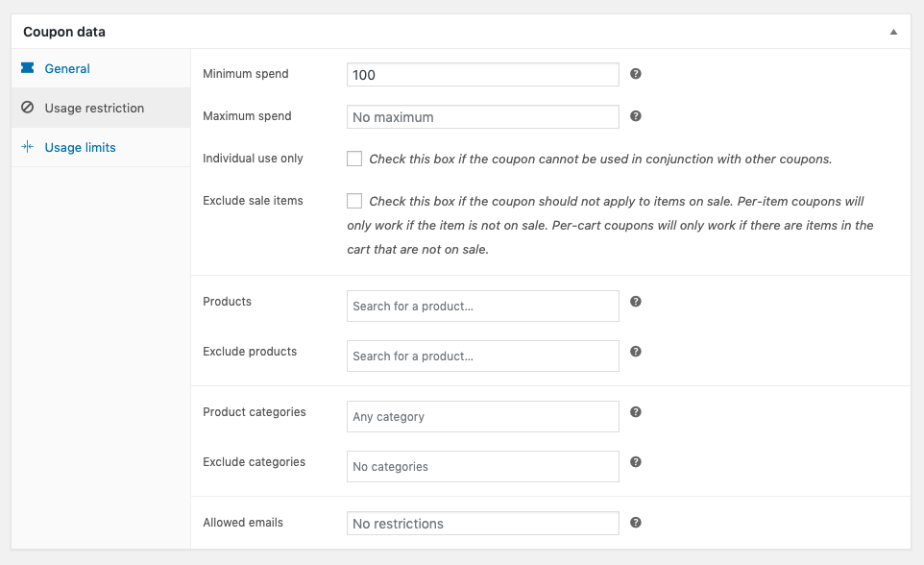
Task: Open the Exclude categories selector
Action: (x=482, y=467)
